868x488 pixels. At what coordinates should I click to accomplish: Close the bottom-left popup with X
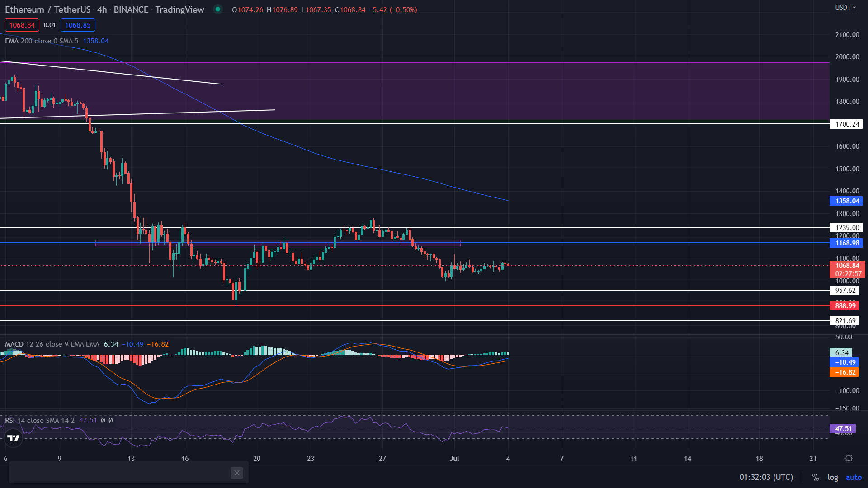click(236, 473)
